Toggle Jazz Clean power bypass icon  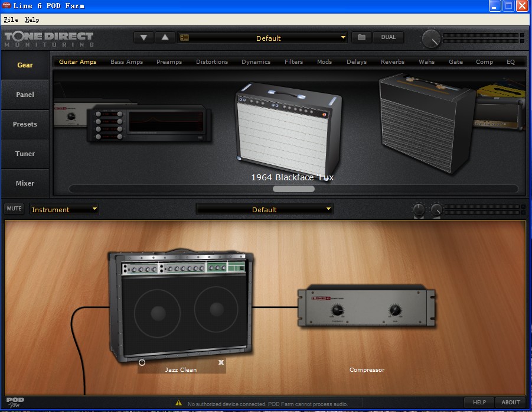pyautogui.click(x=142, y=362)
